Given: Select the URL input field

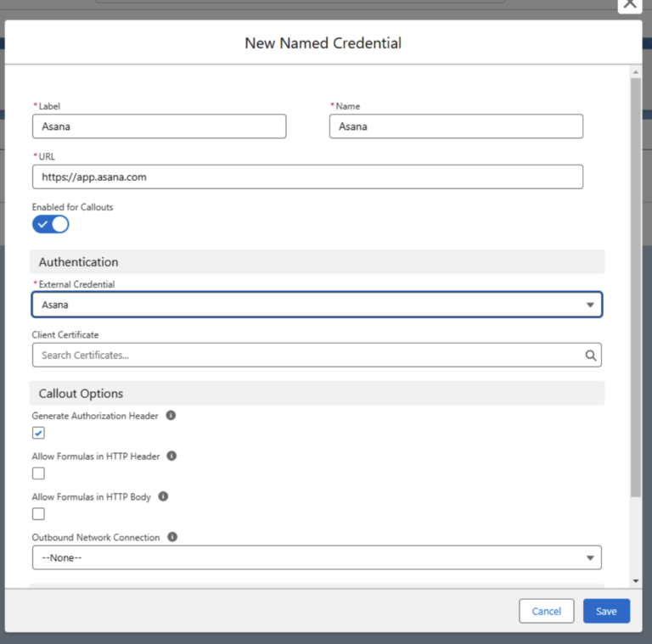Looking at the screenshot, I should coord(307,176).
